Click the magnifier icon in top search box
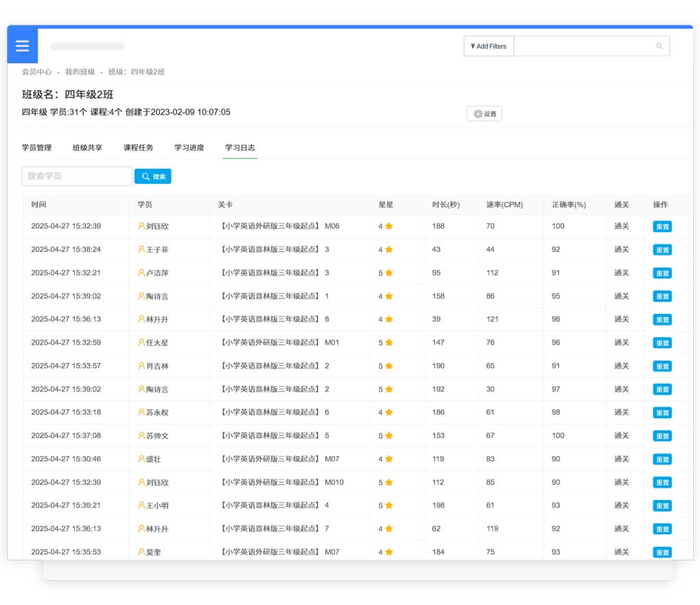This screenshot has height=605, width=700. point(659,46)
